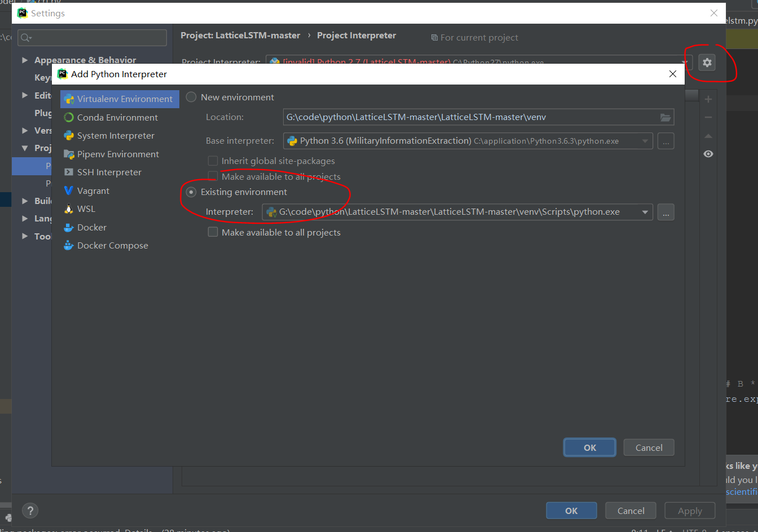Click the help question mark icon
758x532 pixels.
point(30,511)
